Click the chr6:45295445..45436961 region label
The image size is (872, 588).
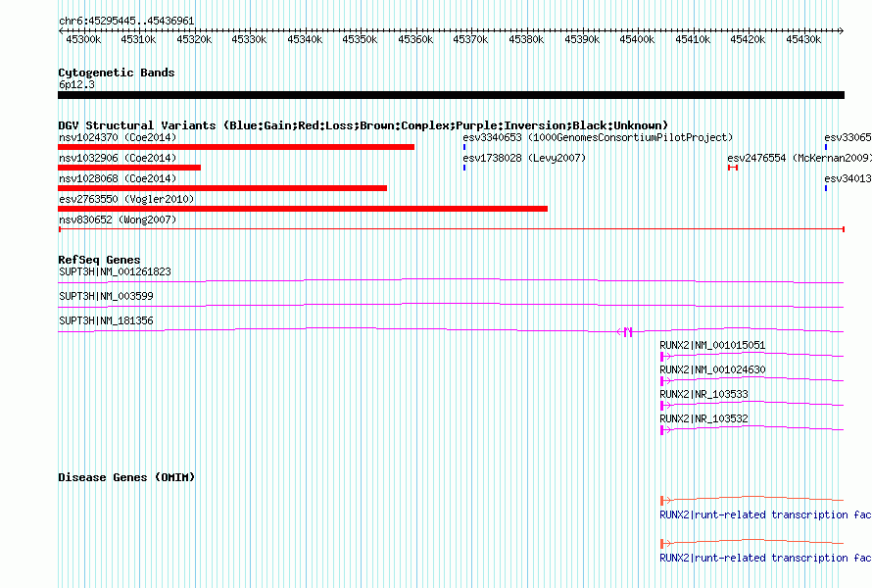tap(126, 22)
